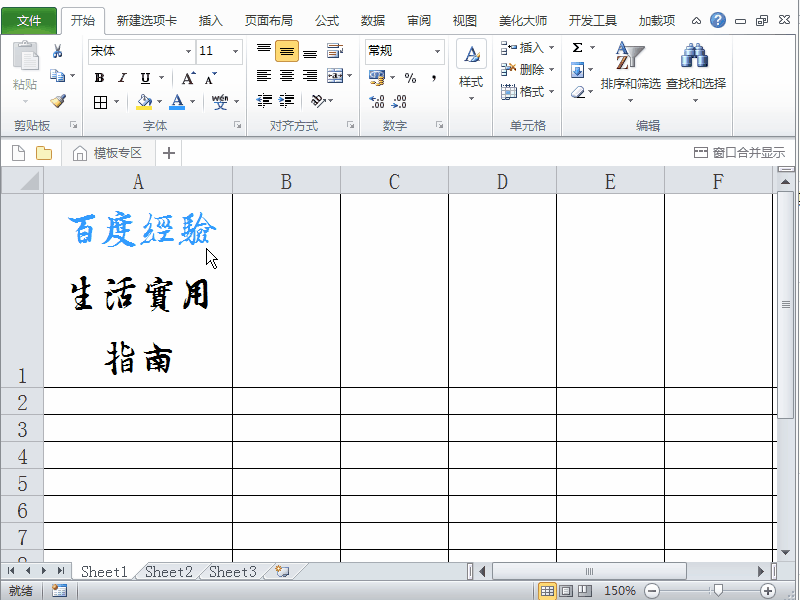Increase font size with the larger A
Viewport: 800px width, 600px height.
click(x=188, y=78)
